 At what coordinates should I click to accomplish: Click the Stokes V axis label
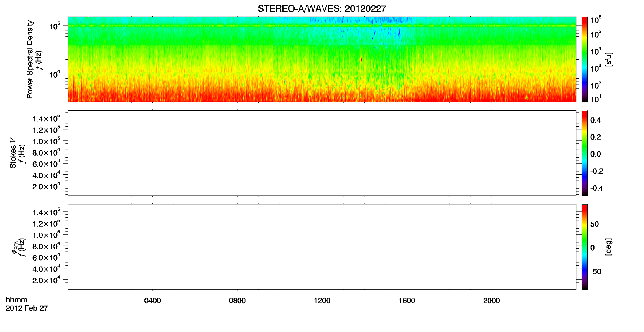tap(13, 153)
